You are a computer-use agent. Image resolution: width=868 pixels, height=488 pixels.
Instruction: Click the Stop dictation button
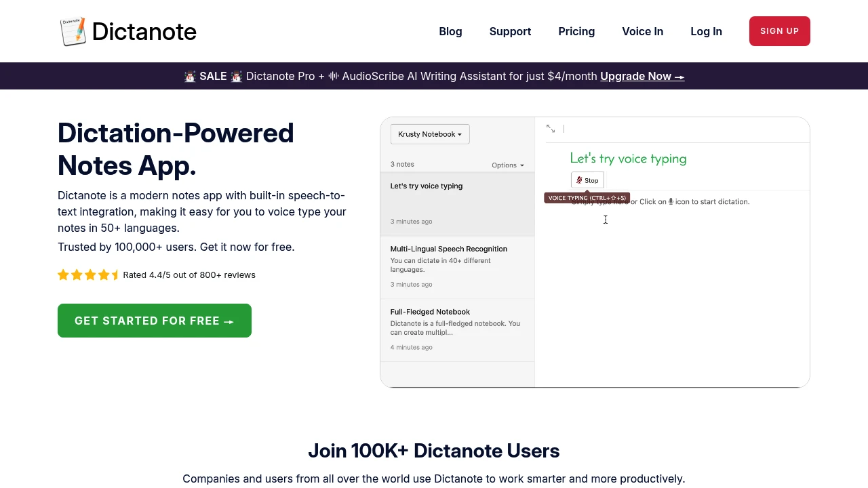coord(587,180)
